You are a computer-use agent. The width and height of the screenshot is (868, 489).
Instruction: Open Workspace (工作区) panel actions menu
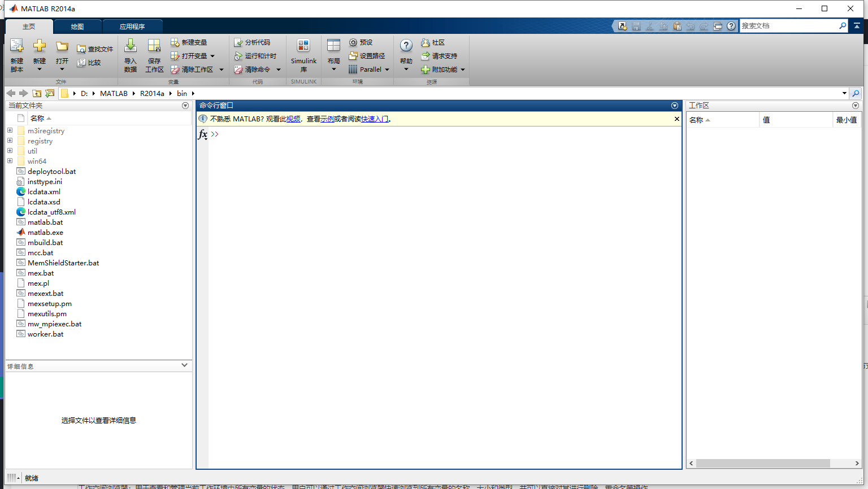[855, 106]
